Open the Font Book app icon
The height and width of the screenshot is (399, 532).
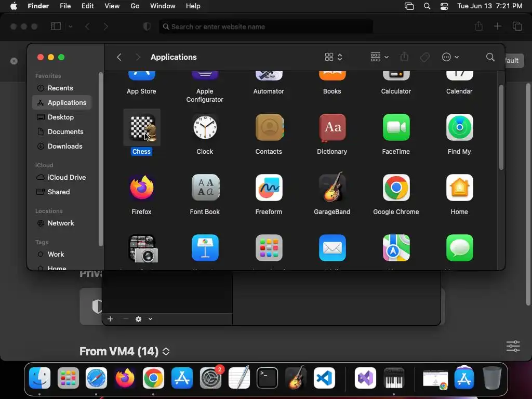(205, 188)
